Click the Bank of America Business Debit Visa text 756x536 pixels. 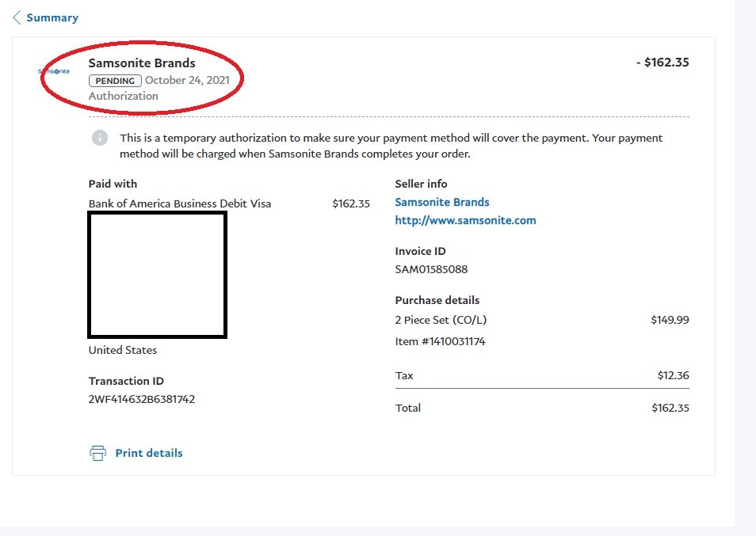pyautogui.click(x=180, y=203)
